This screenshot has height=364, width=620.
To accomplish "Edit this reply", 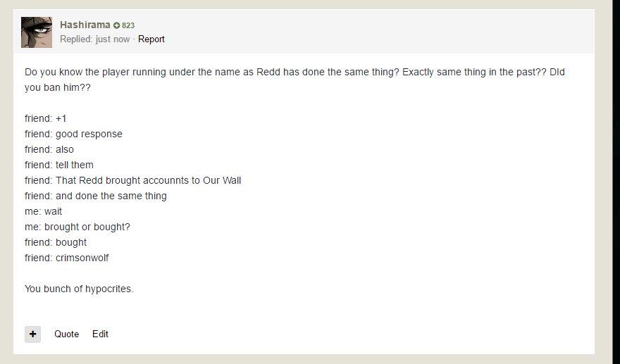I will click(100, 334).
